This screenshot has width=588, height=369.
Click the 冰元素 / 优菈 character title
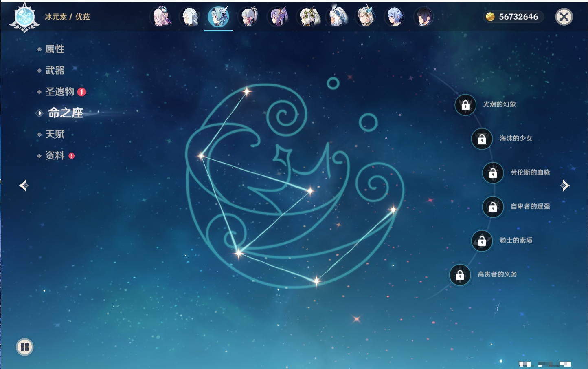(67, 17)
